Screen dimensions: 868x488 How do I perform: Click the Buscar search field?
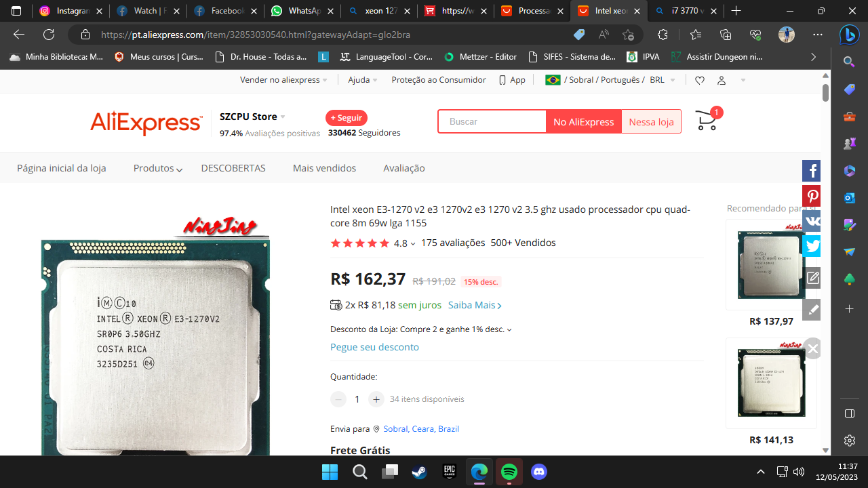492,122
